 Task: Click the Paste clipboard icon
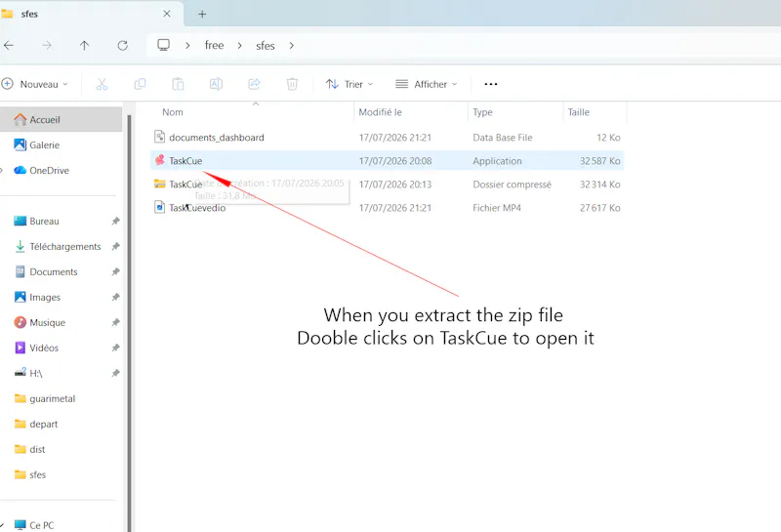[x=178, y=84]
